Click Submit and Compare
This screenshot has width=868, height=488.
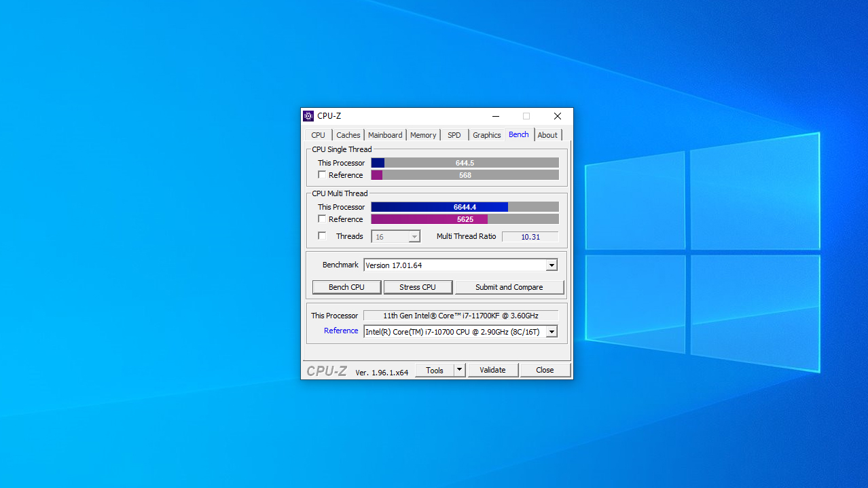point(509,287)
